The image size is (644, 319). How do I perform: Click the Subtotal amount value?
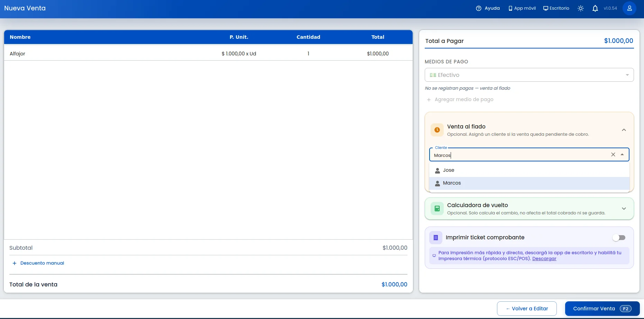point(395,248)
